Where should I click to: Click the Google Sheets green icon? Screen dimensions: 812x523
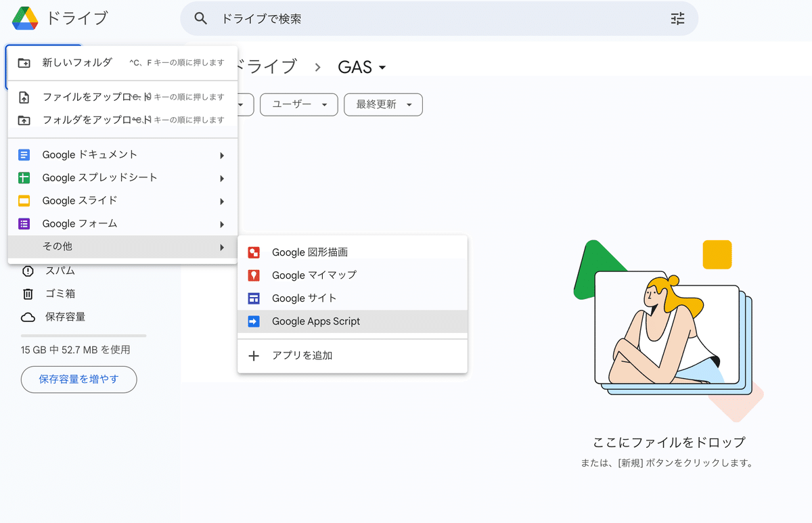[x=24, y=178]
